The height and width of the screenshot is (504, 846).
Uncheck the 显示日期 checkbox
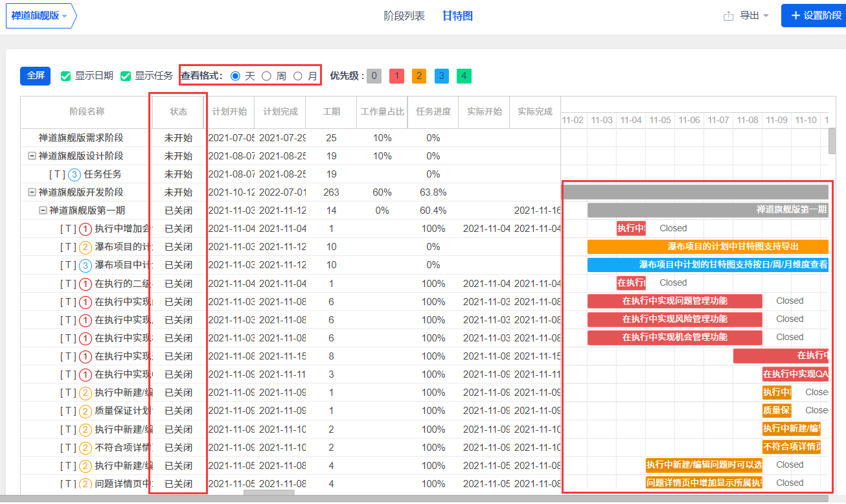coord(65,76)
